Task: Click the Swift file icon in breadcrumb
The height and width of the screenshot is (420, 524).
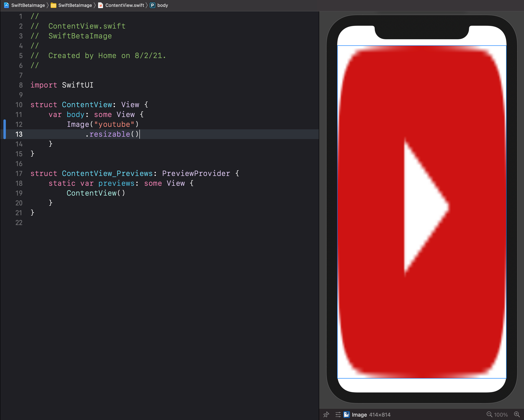Action: pos(101,5)
